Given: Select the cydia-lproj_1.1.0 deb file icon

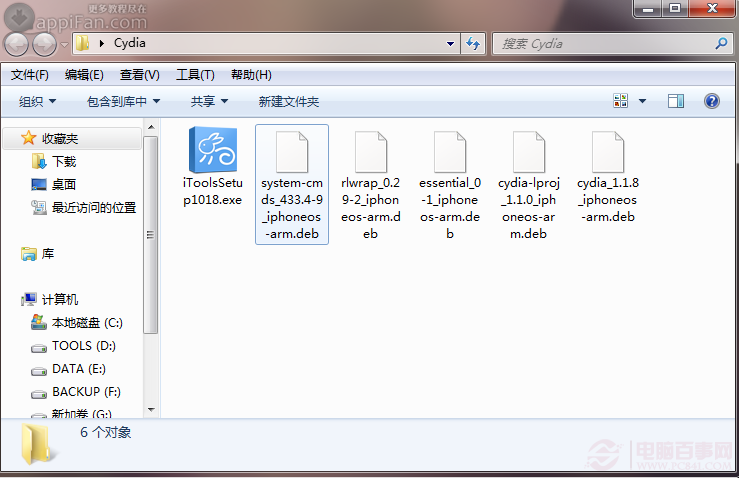Looking at the screenshot, I should [529, 152].
